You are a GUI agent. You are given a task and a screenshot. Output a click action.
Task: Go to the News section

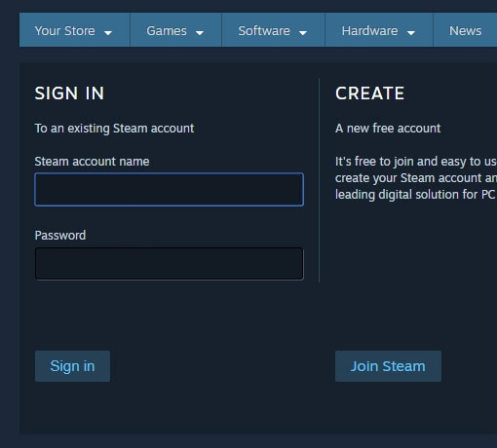pos(465,30)
